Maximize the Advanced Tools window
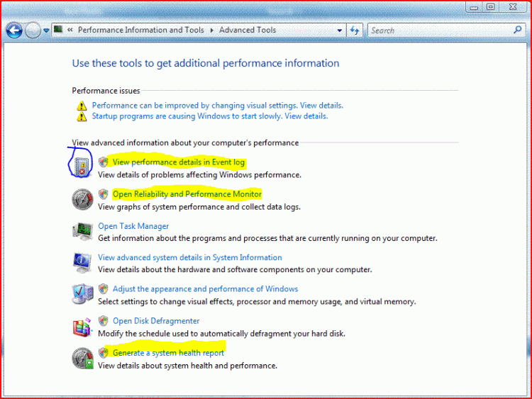The image size is (532, 399). click(x=491, y=7)
